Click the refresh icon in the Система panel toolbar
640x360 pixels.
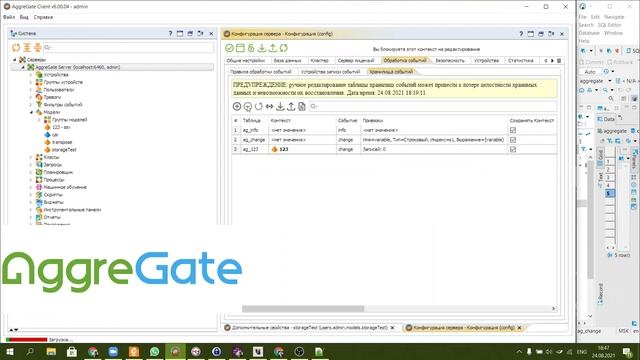click(16, 48)
